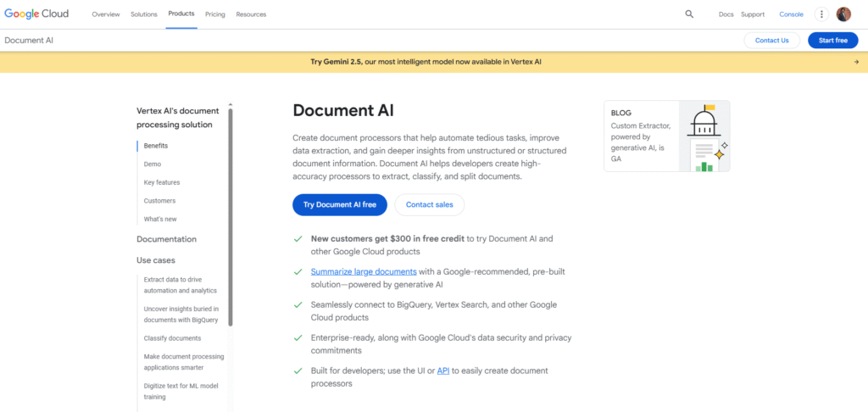
Task: Jump to the Demo section
Action: point(153,164)
